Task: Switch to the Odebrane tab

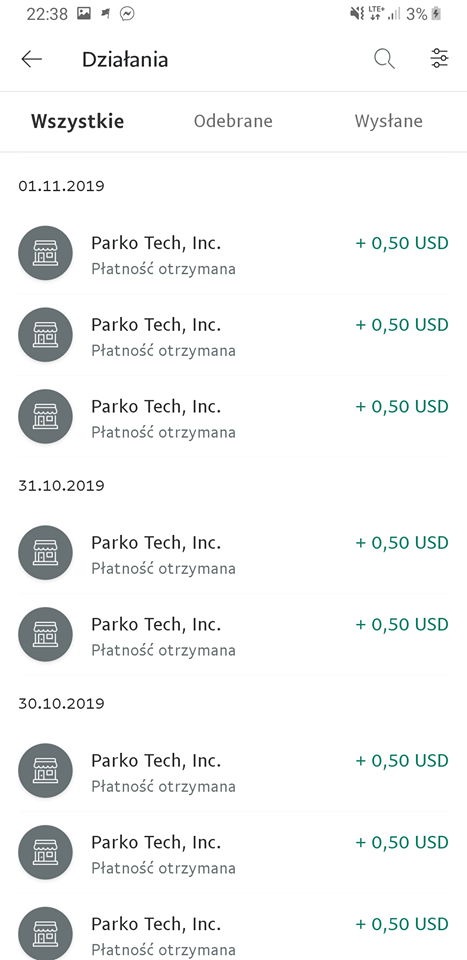Action: [233, 121]
